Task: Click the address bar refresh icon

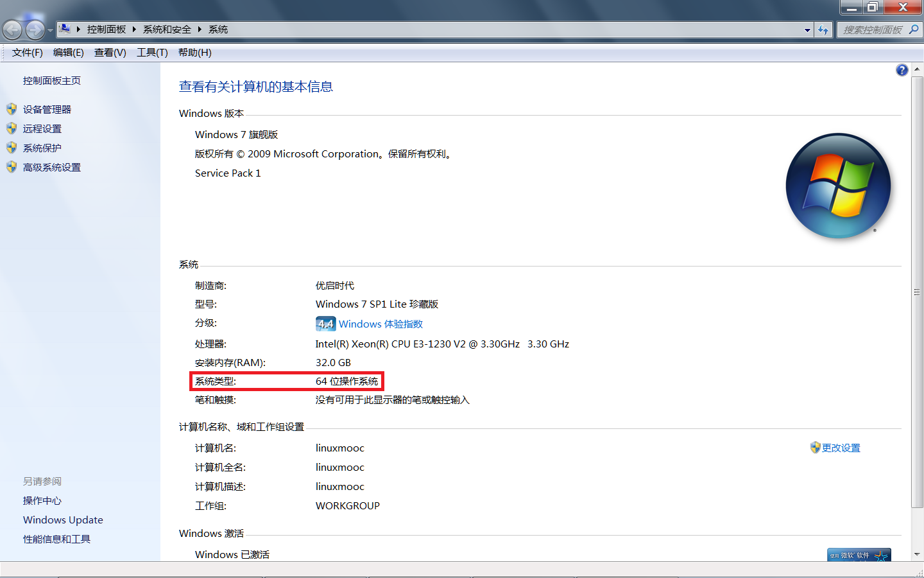Action: 823,30
